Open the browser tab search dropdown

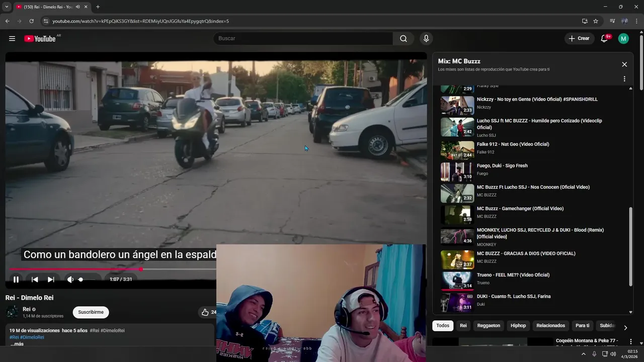pos(7,7)
